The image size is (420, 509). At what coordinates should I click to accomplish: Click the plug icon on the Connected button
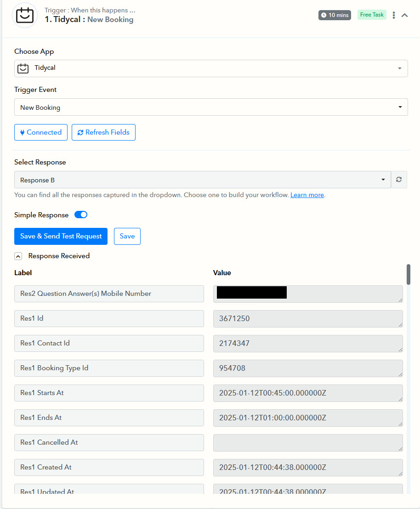(x=22, y=132)
